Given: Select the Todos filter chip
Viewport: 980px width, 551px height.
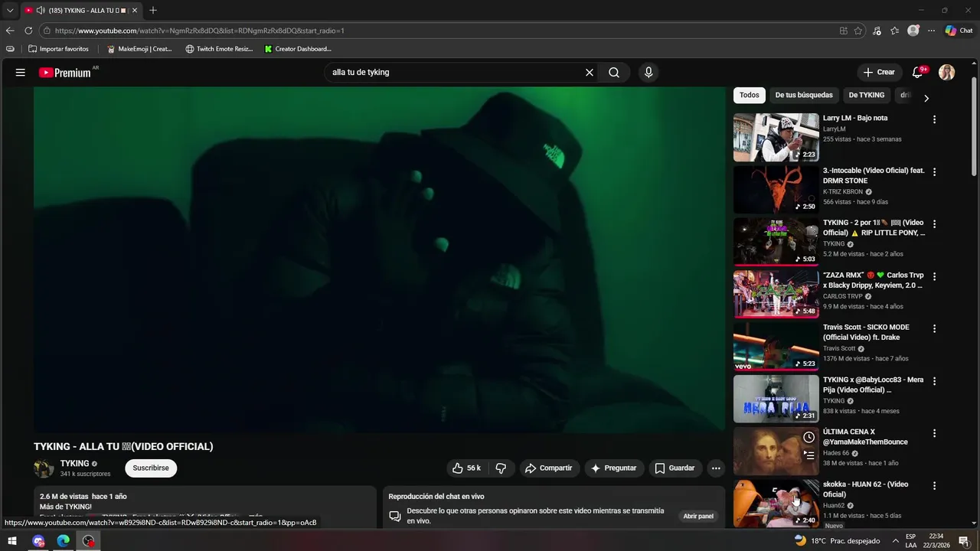Looking at the screenshot, I should (x=750, y=95).
